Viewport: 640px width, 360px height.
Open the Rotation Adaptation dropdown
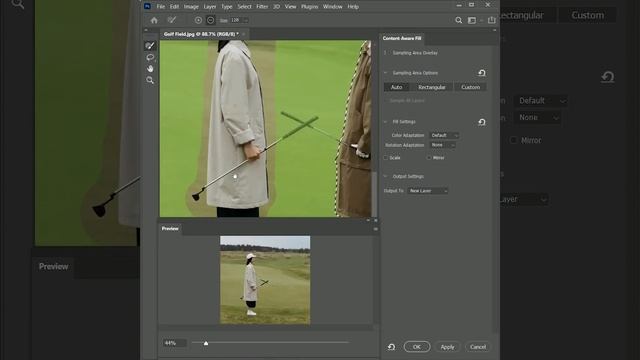point(442,145)
